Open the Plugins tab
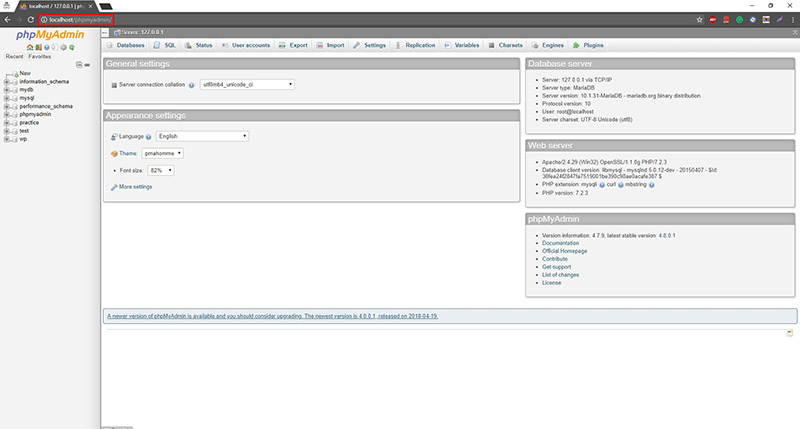The height and width of the screenshot is (429, 800). (x=588, y=45)
